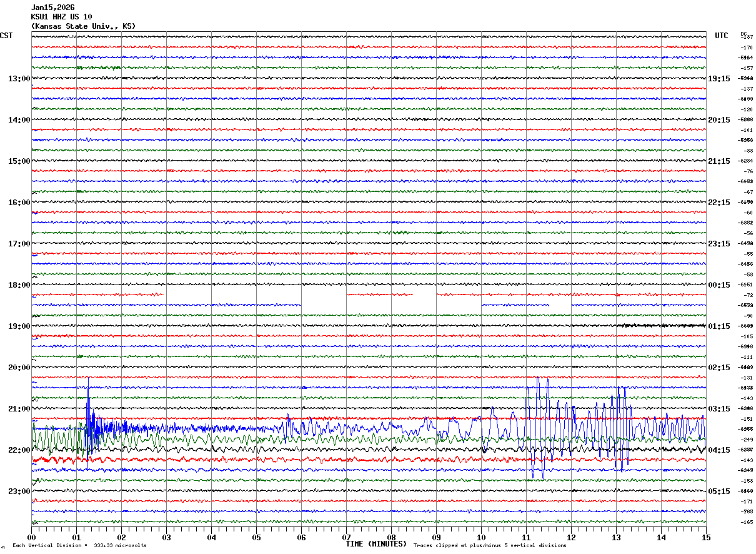The image size is (756, 554).
Task: Click the traces clipped footnote text
Action: click(x=490, y=545)
